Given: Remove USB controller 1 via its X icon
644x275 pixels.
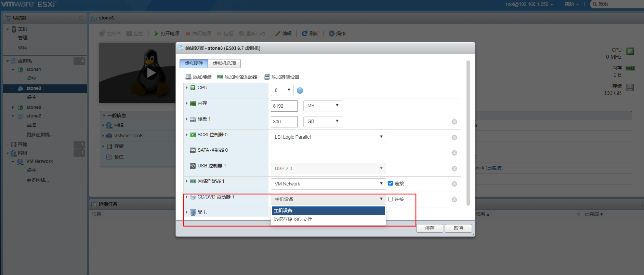Looking at the screenshot, I should tap(454, 169).
